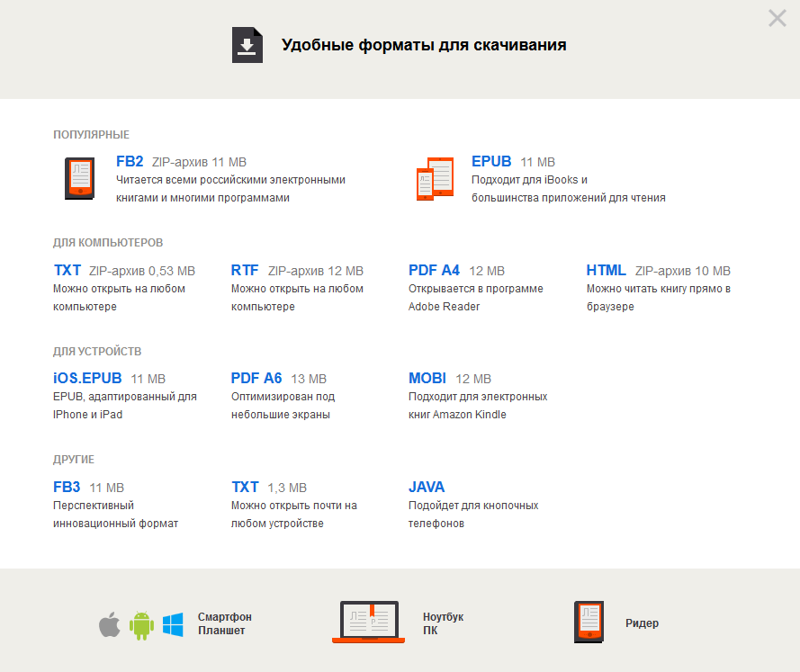Click the laptop icon near Ноутбук ПК
The height and width of the screenshot is (672, 800).
click(368, 622)
